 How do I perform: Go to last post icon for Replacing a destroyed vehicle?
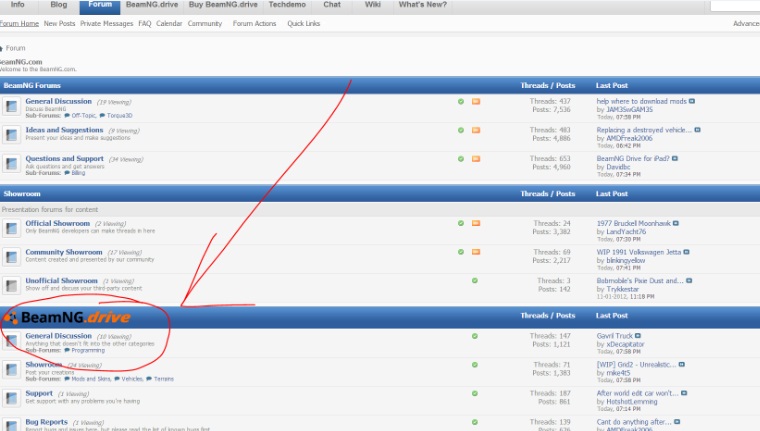(697, 130)
